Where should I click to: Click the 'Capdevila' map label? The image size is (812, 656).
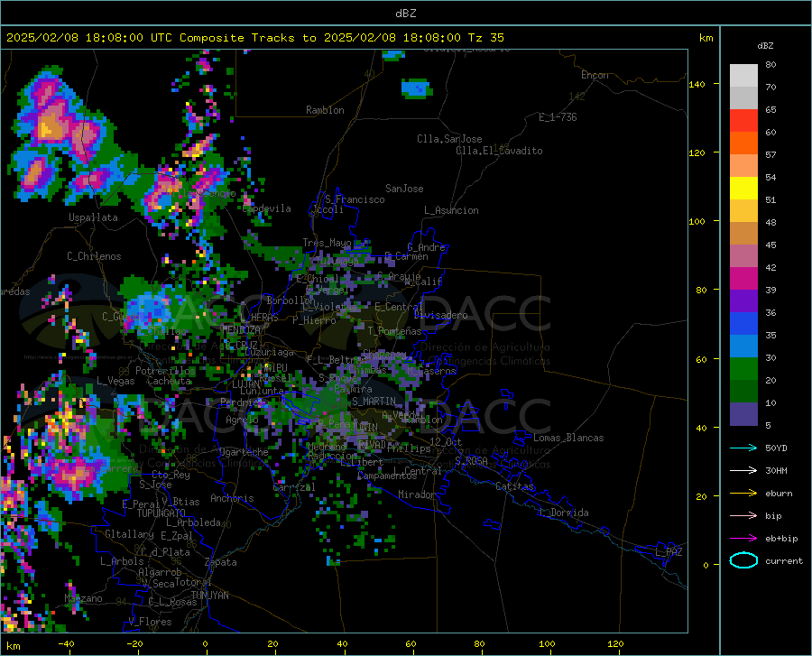[x=267, y=208]
